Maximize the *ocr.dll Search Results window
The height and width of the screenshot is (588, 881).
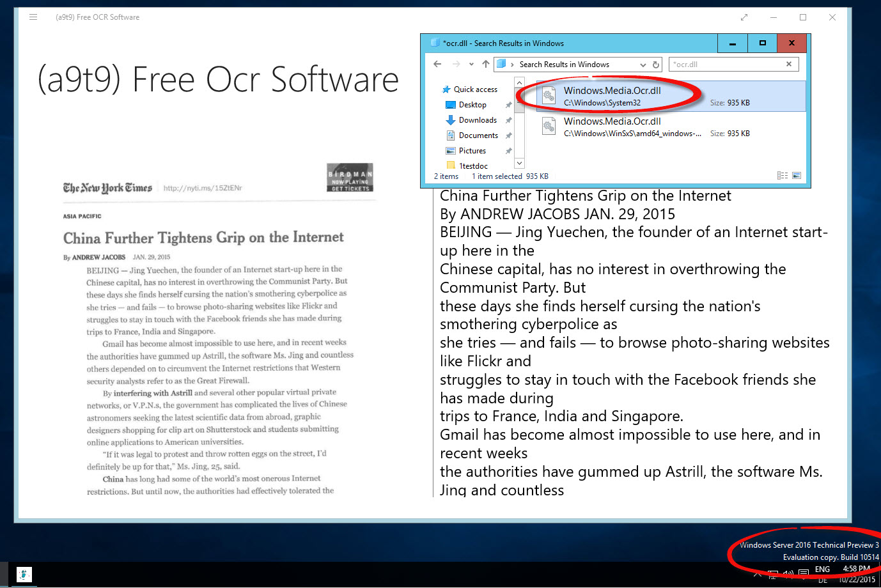tap(763, 43)
